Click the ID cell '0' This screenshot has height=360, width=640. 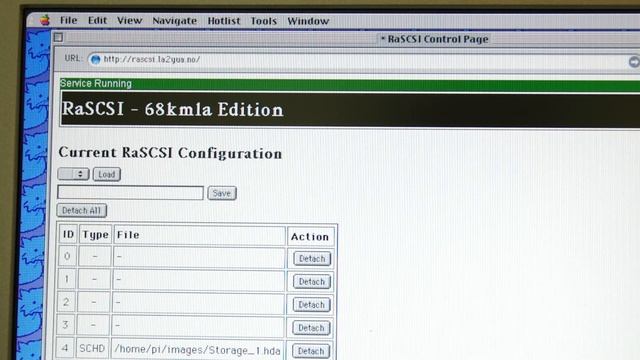pyautogui.click(x=67, y=256)
